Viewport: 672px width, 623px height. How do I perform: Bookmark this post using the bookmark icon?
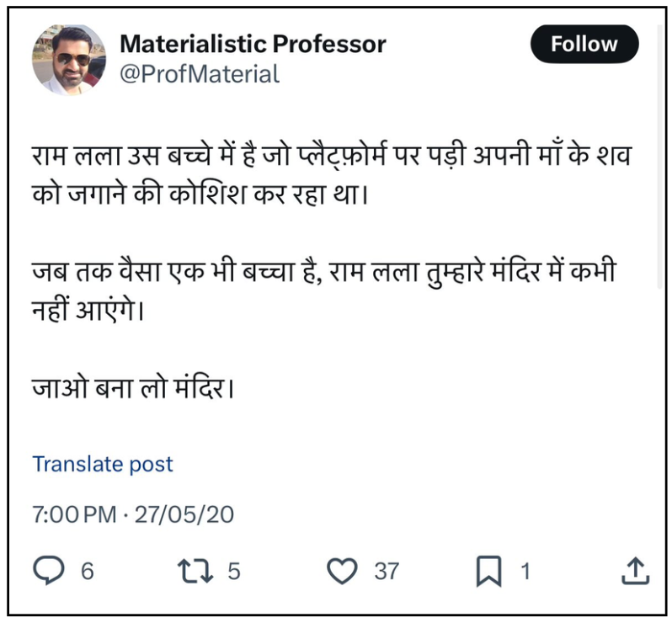488,572
